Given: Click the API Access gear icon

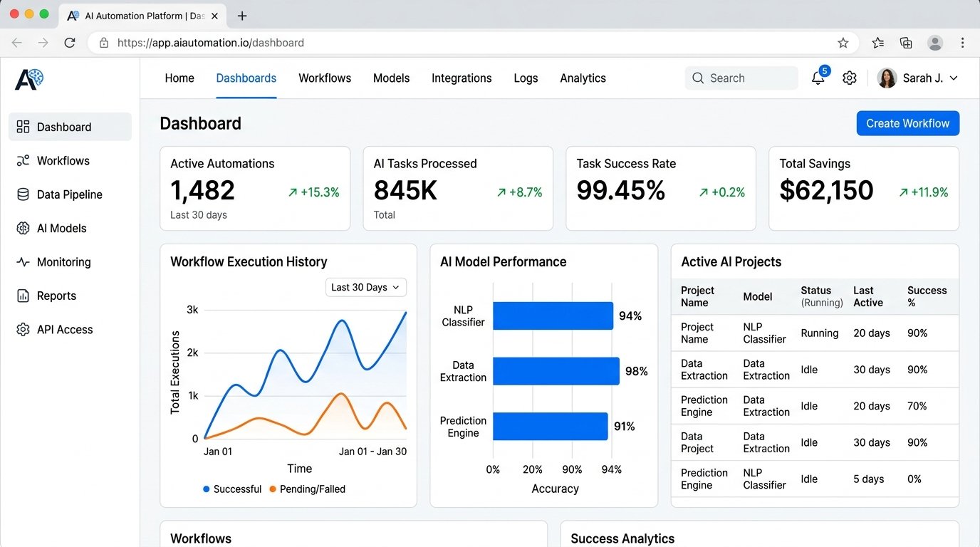Looking at the screenshot, I should pyautogui.click(x=23, y=330).
